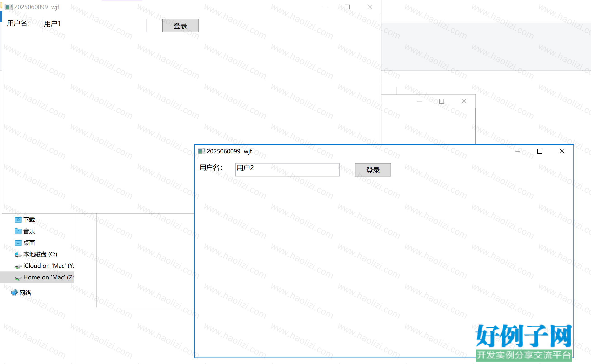Image resolution: width=591 pixels, height=364 pixels.
Task: Click the 登录 button in the 用户2 window
Action: [373, 170]
